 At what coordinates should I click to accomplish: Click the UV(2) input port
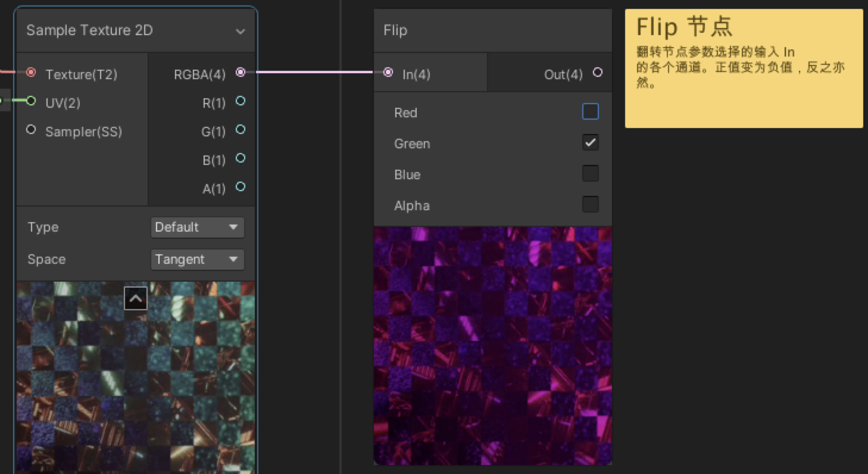pyautogui.click(x=31, y=102)
